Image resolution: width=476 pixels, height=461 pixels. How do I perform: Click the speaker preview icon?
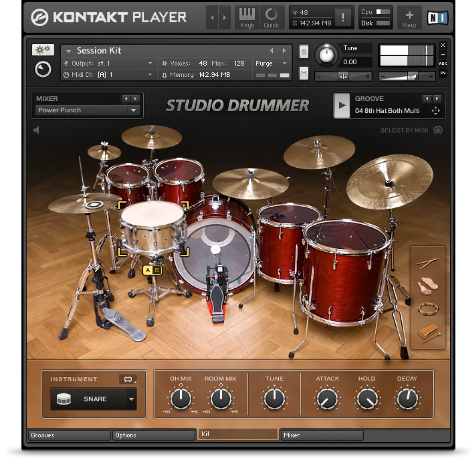tap(36, 130)
